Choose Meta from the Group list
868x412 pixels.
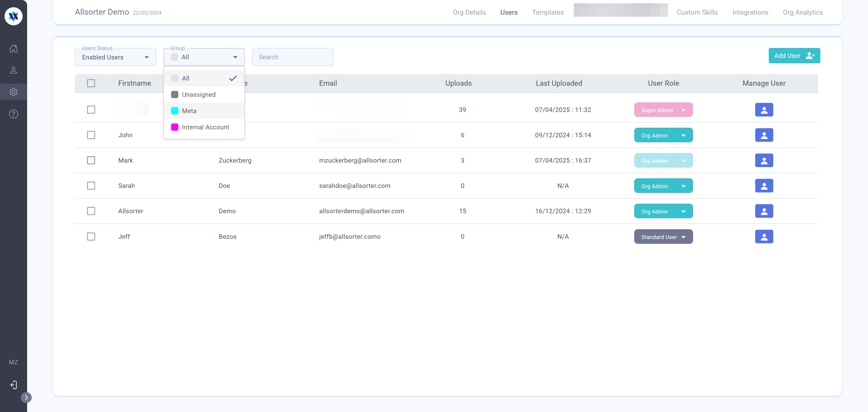pyautogui.click(x=189, y=111)
